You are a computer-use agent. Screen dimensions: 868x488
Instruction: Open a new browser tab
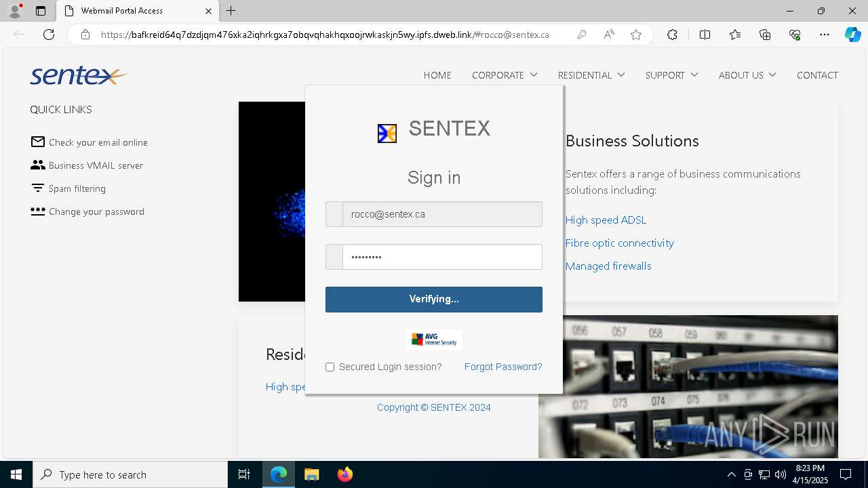tap(231, 11)
